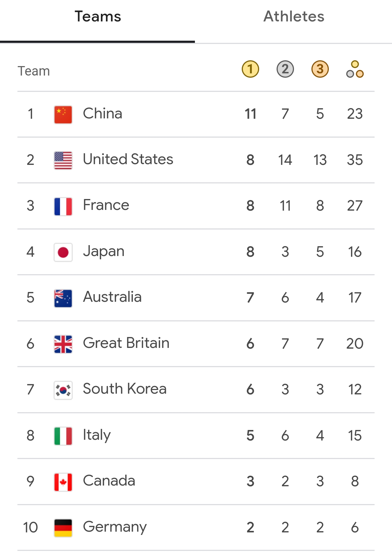Tap the Australia flag icon
Image resolution: width=392 pixels, height=552 pixels.
coord(63,298)
